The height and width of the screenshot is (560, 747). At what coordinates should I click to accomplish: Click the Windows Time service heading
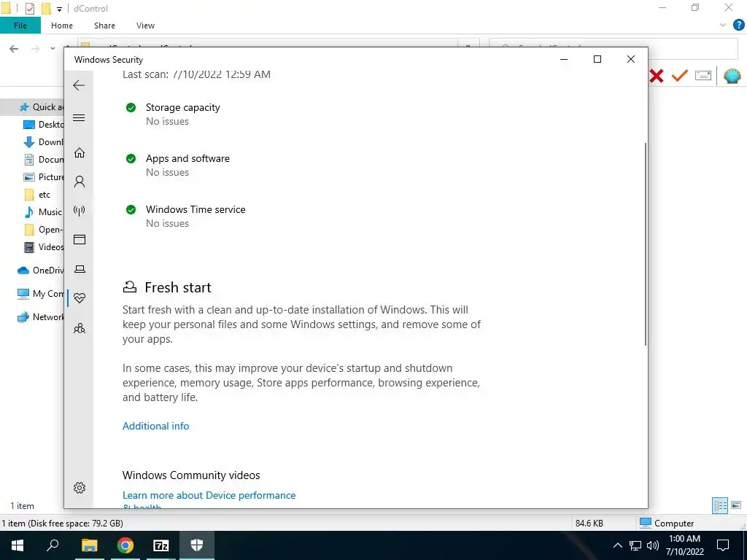tap(196, 209)
